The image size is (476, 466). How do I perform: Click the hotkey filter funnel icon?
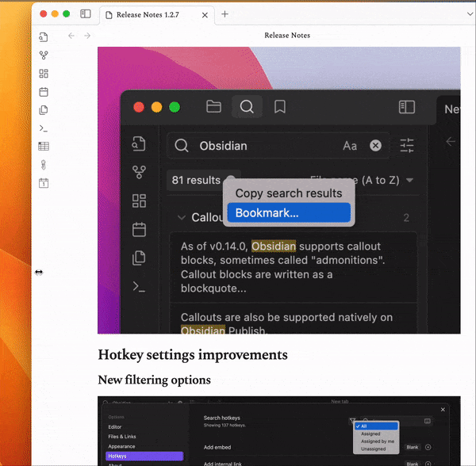[352, 421]
